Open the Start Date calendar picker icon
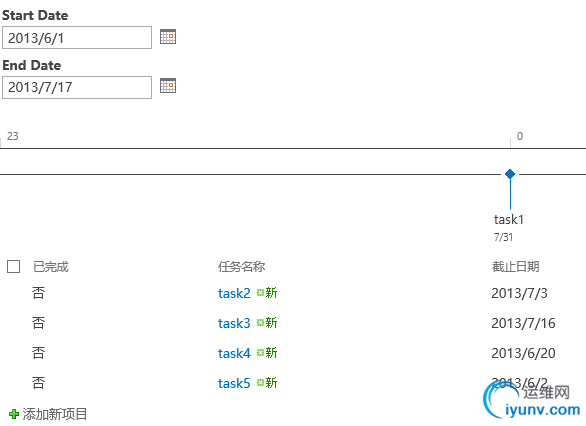The image size is (586, 426). tap(168, 37)
